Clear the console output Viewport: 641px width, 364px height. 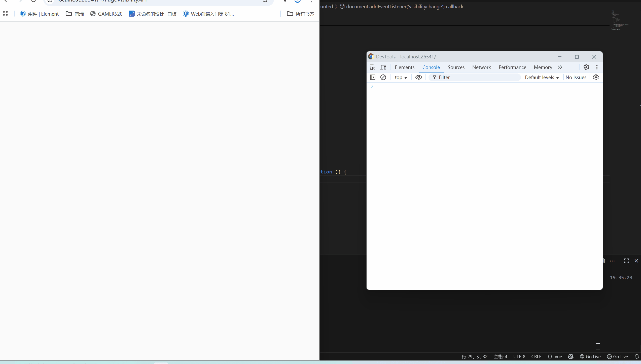click(x=383, y=77)
